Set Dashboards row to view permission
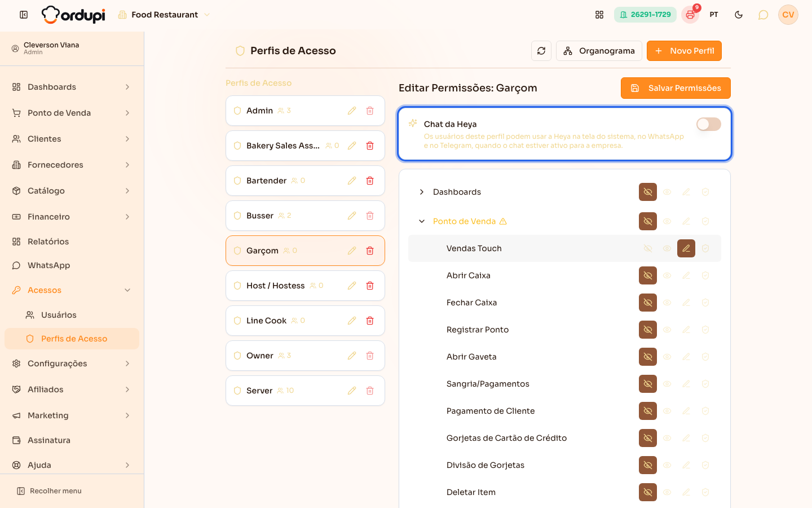 pyautogui.click(x=667, y=192)
